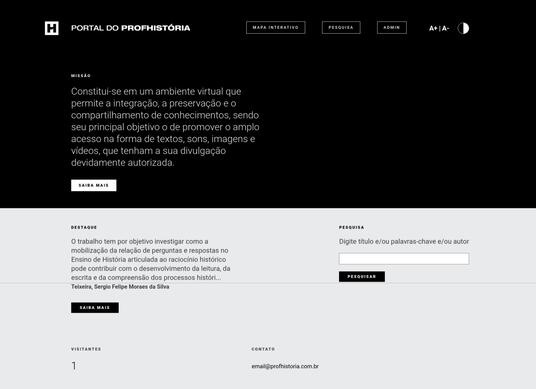Viewport: 536px width, 389px height.
Task: Open the Pesquisa menu item
Action: (341, 28)
